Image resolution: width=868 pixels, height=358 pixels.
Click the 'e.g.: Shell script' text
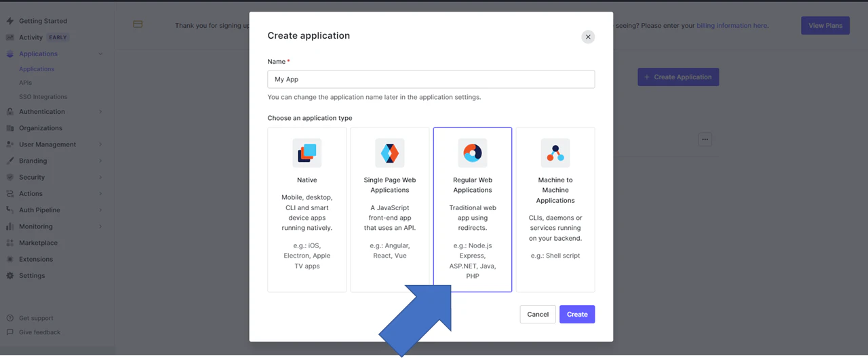555,256
